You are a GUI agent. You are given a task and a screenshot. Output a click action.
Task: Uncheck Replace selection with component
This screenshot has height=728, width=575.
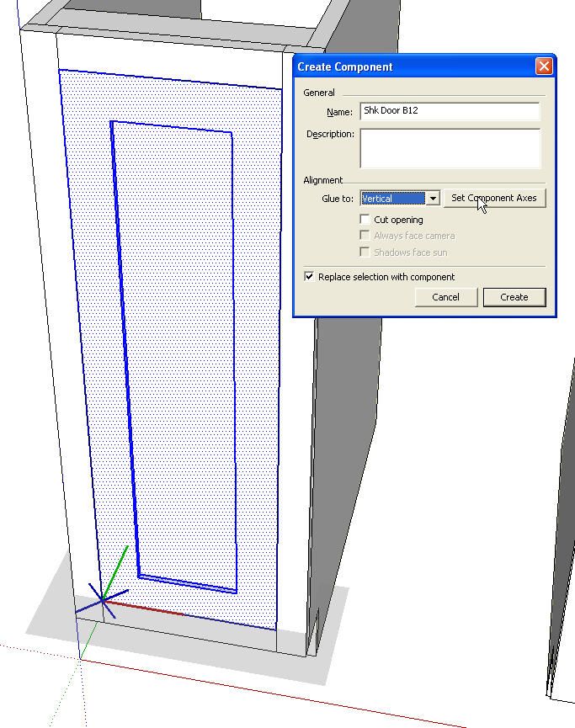[309, 277]
